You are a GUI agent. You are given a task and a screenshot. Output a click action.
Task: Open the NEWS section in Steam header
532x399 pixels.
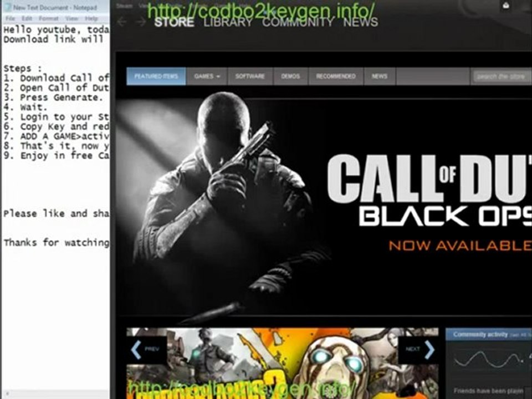click(360, 22)
